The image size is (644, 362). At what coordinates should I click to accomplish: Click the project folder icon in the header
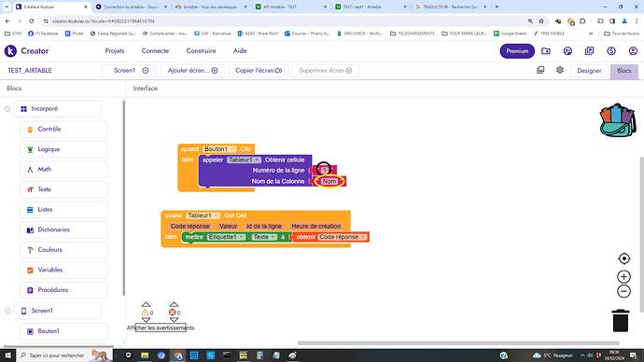(x=546, y=51)
